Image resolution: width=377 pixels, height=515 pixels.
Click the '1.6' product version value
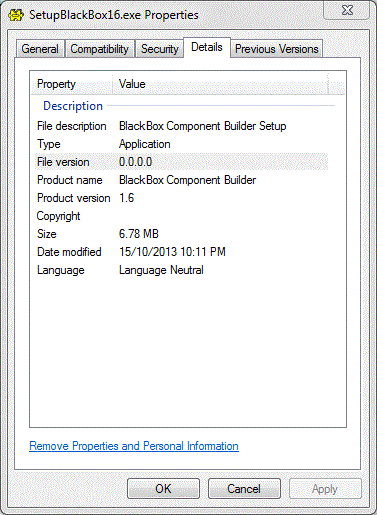[126, 198]
